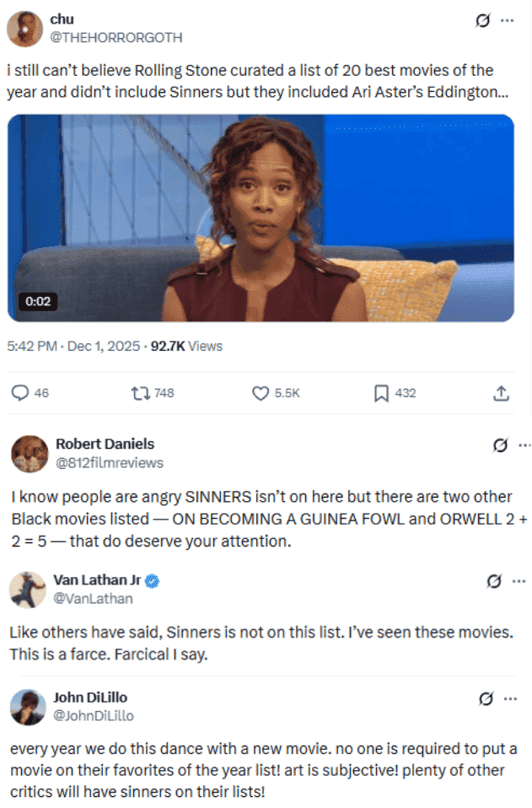Open chu's profile avatar
This screenshot has width=532, height=808.
click(24, 29)
